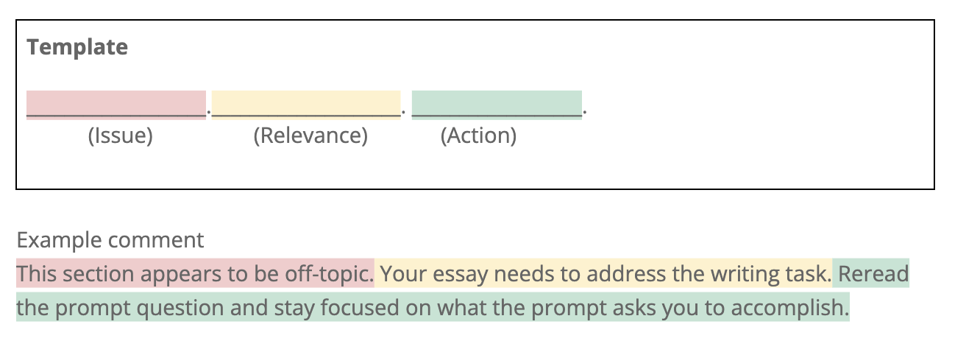Click the yellow Relevance blank field
The height and width of the screenshot is (355, 980).
pos(306,105)
